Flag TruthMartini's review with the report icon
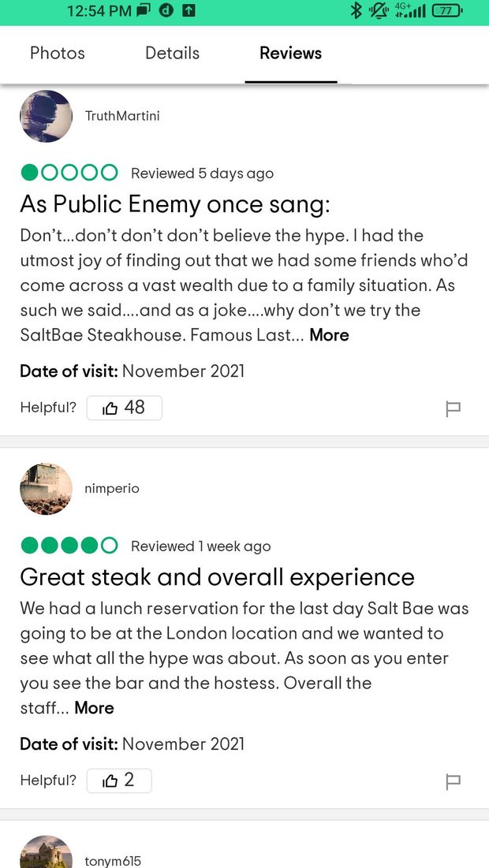The height and width of the screenshot is (868, 489). (x=453, y=409)
